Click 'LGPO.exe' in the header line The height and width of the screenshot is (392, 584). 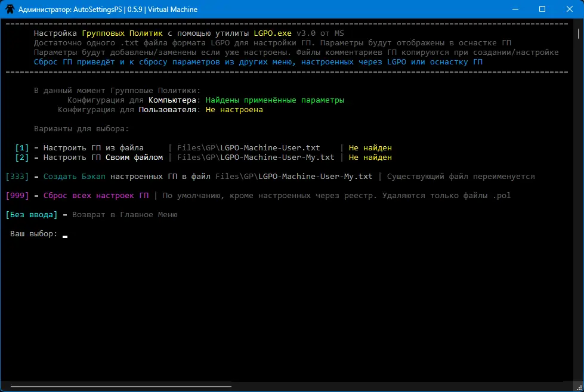(x=273, y=33)
